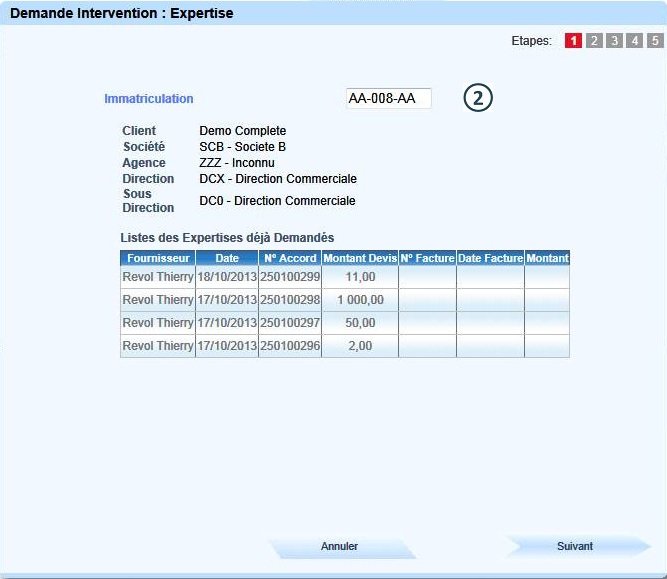Screen dimensions: 667x579
Task: Click the Date Facture column header
Action: [490, 258]
